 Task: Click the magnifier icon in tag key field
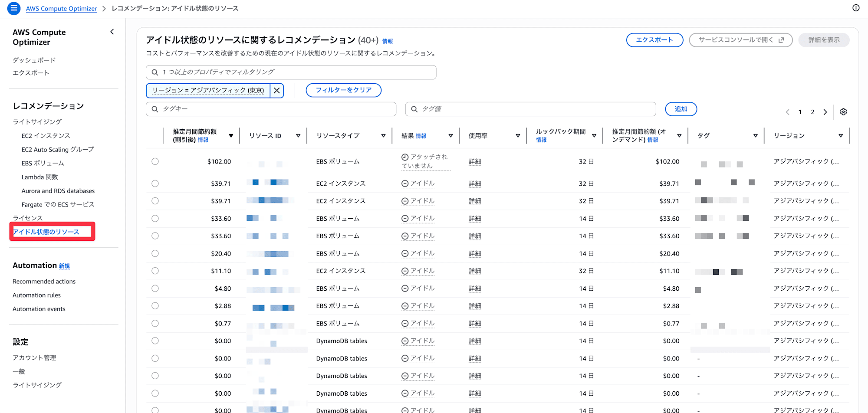click(x=155, y=109)
